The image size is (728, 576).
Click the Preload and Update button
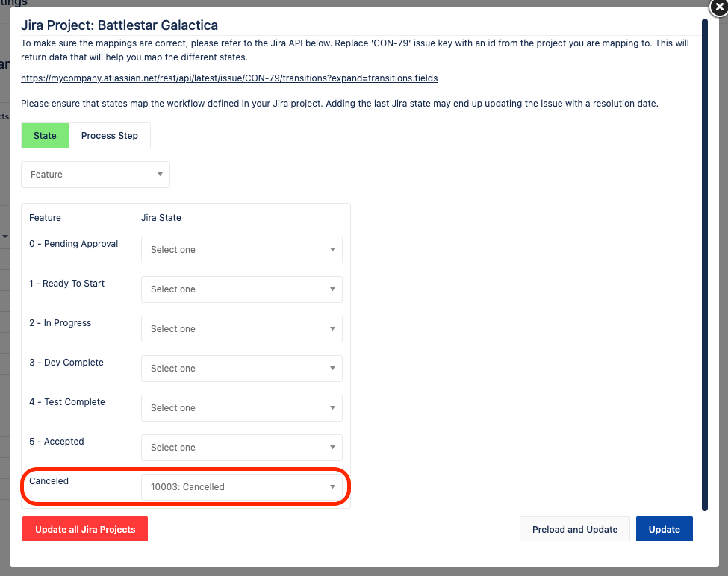[x=575, y=529]
